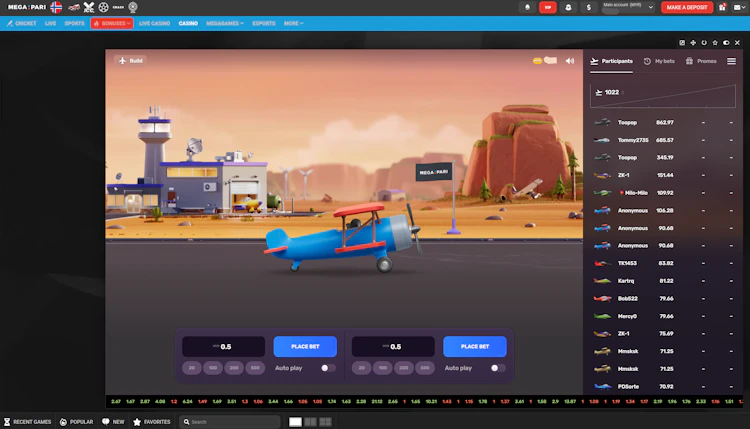Expand the Main account dropdown
Viewport: 750px width, 429px height.
click(628, 7)
